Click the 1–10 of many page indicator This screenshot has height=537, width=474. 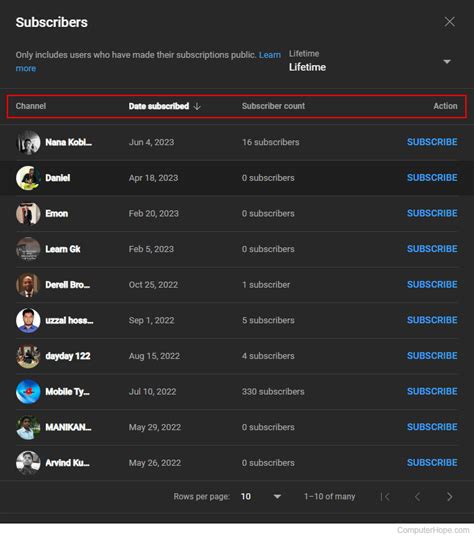[329, 497]
